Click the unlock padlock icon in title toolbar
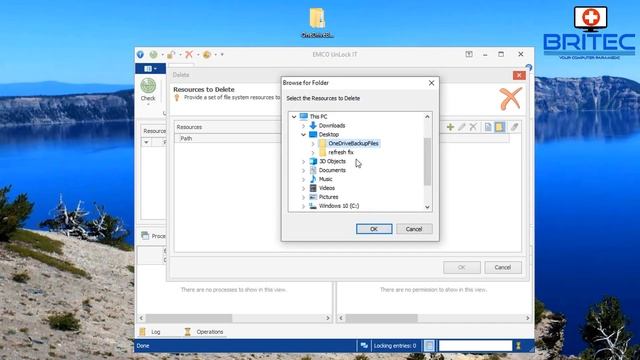 [x=171, y=54]
